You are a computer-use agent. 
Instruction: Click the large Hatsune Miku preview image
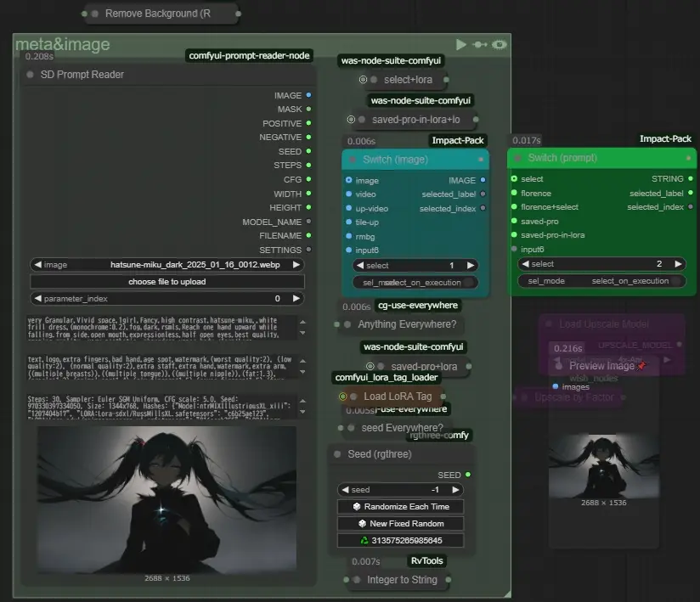point(167,499)
